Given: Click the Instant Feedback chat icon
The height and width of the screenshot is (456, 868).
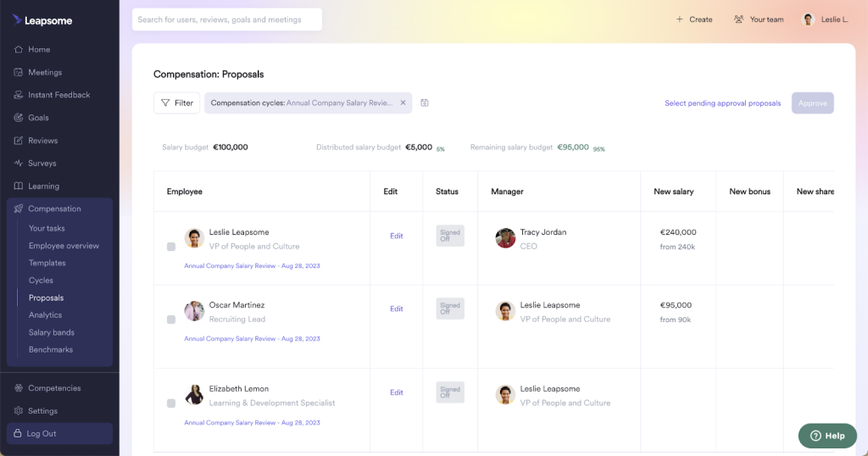Looking at the screenshot, I should [19, 95].
